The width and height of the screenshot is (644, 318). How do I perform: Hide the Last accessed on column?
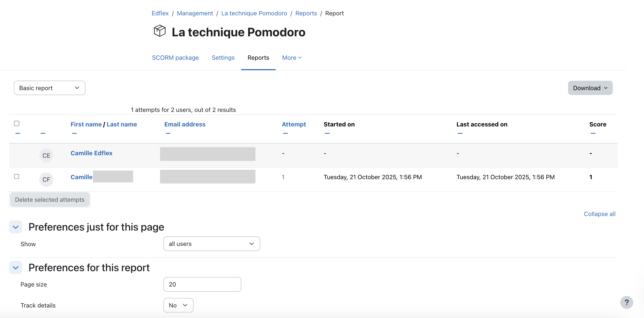coord(460,133)
